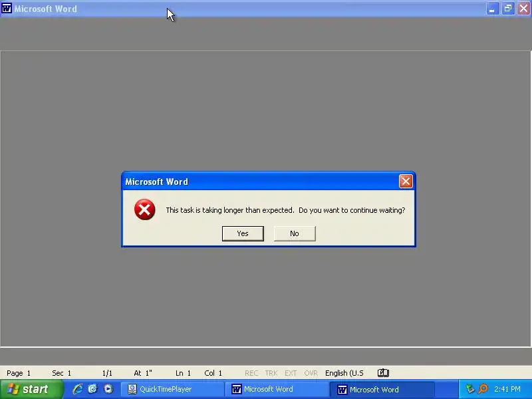The width and height of the screenshot is (532, 399).
Task: Click English (U.S language status entry
Action: point(344,373)
